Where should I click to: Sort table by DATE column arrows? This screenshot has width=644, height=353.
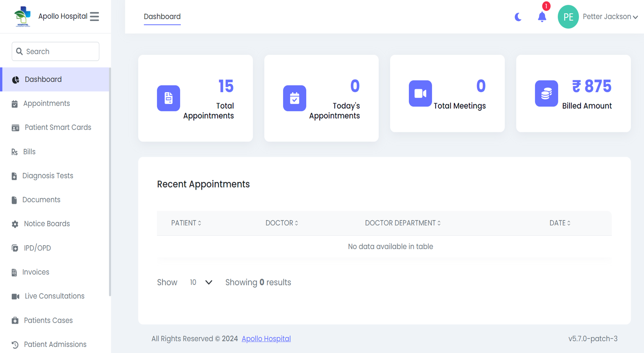pos(569,223)
